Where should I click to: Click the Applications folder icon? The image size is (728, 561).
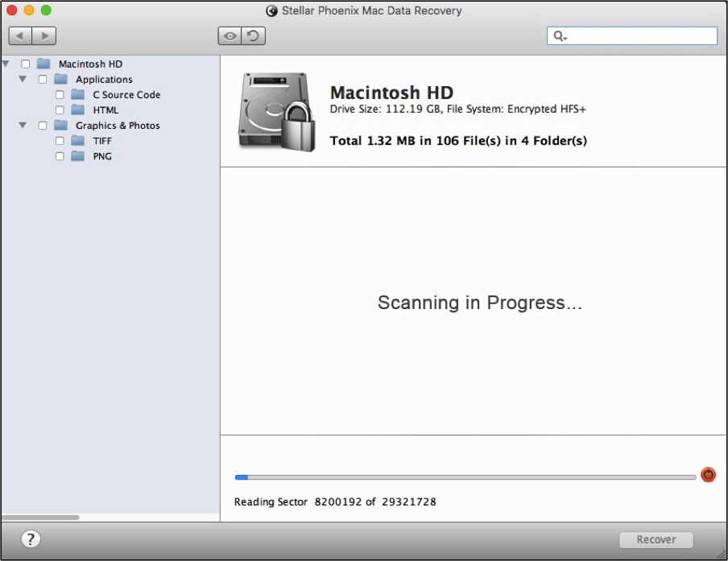(61, 79)
